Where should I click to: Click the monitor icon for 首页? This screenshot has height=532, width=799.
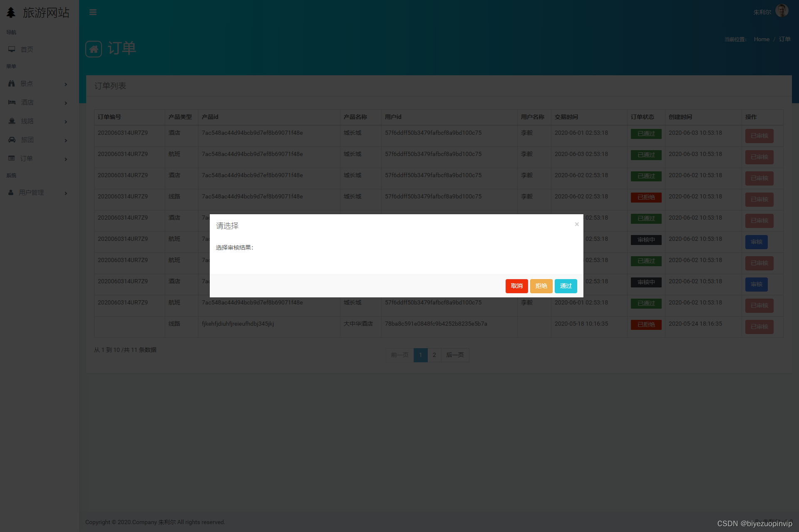[12, 49]
